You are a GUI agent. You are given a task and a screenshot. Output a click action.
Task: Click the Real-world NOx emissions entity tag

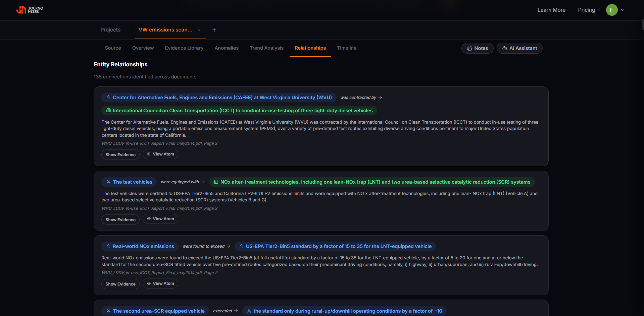pos(140,246)
